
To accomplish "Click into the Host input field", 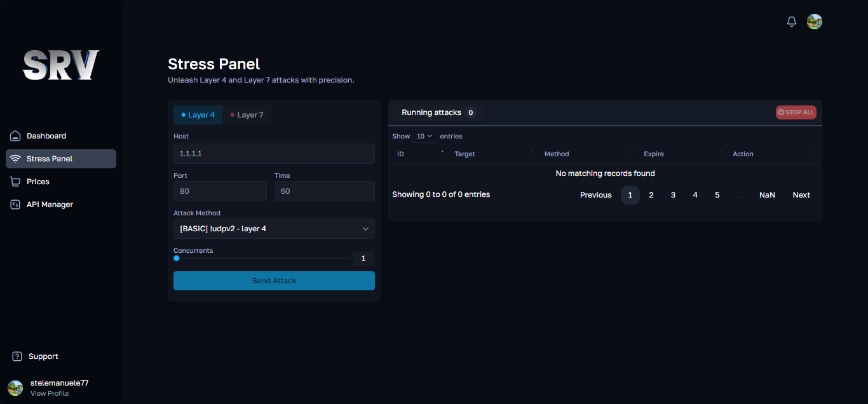I will coord(274,154).
